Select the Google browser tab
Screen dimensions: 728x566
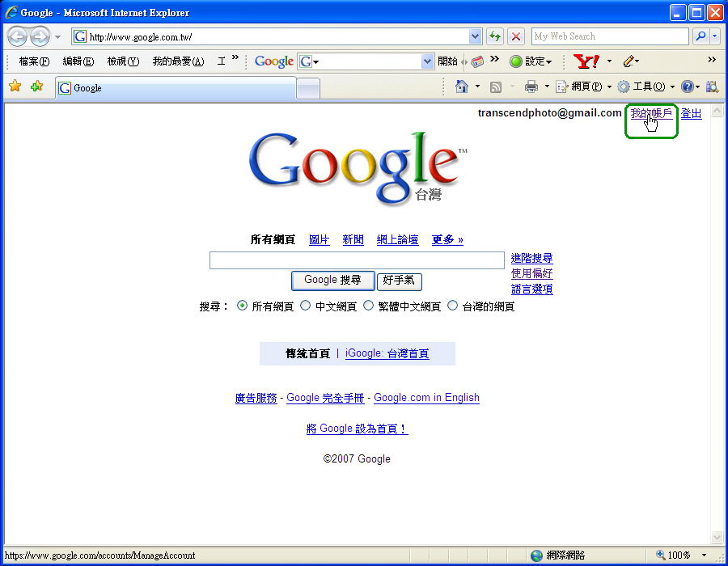pos(176,87)
